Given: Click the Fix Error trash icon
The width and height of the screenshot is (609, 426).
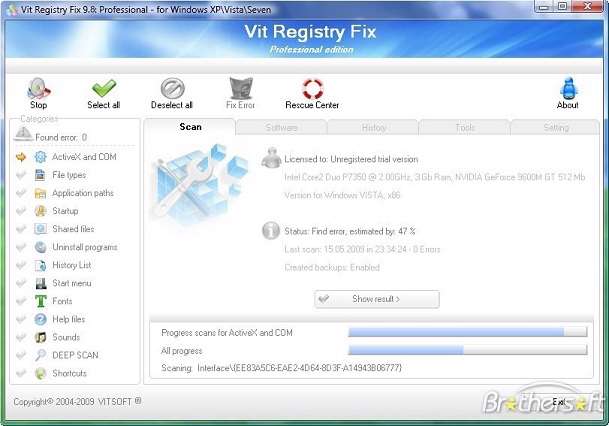Looking at the screenshot, I should tap(241, 88).
